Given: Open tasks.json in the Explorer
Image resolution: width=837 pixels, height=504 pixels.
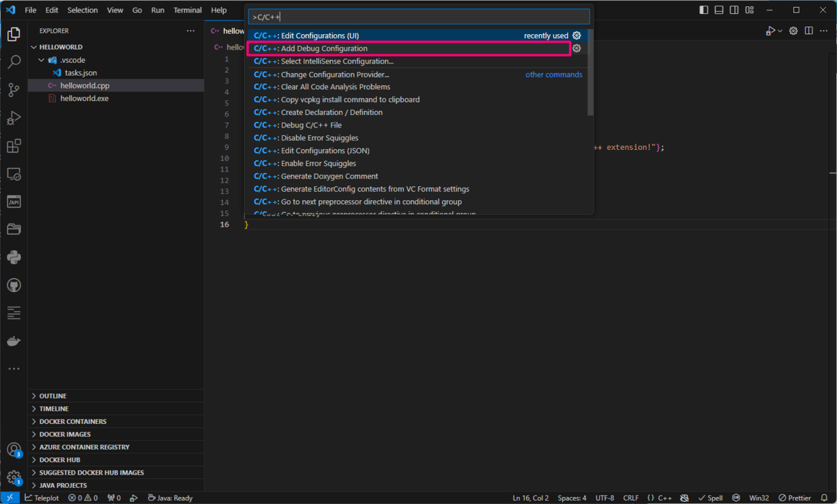Looking at the screenshot, I should 81,72.
